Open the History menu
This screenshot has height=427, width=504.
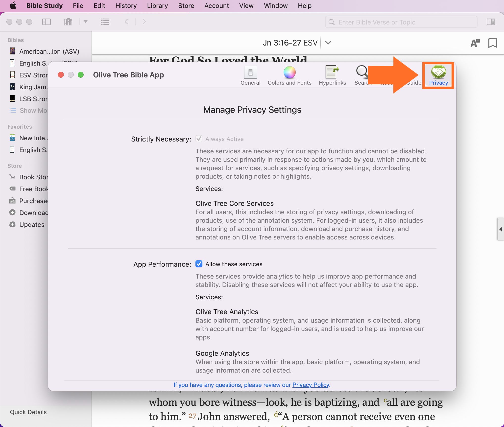point(126,6)
